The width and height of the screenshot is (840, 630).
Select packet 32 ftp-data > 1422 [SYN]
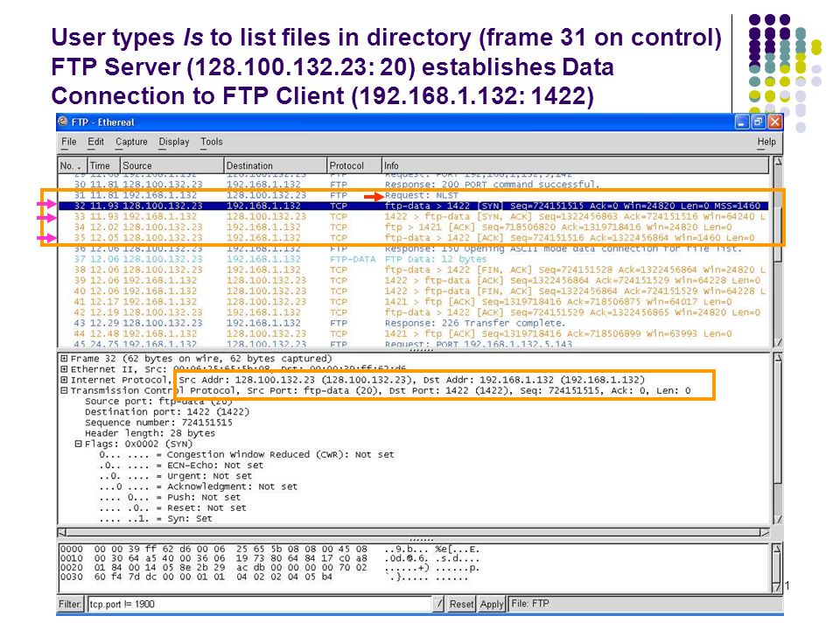pyautogui.click(x=415, y=206)
